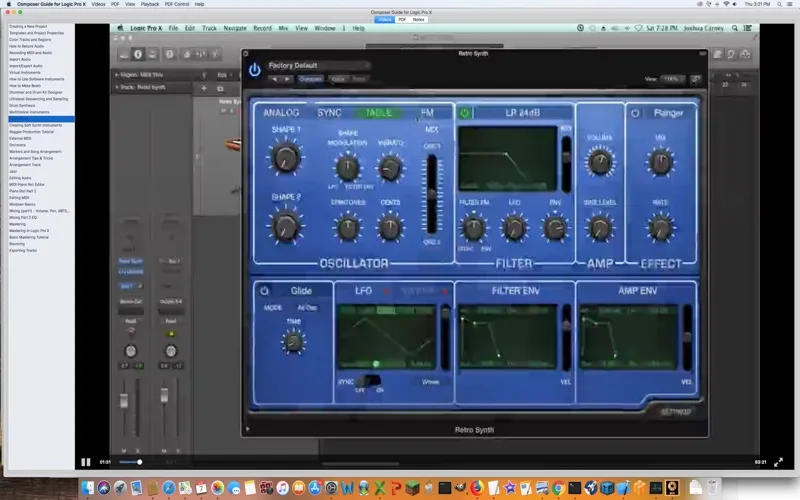The width and height of the screenshot is (800, 500).
Task: Click the add track plus icon
Action: point(204,88)
